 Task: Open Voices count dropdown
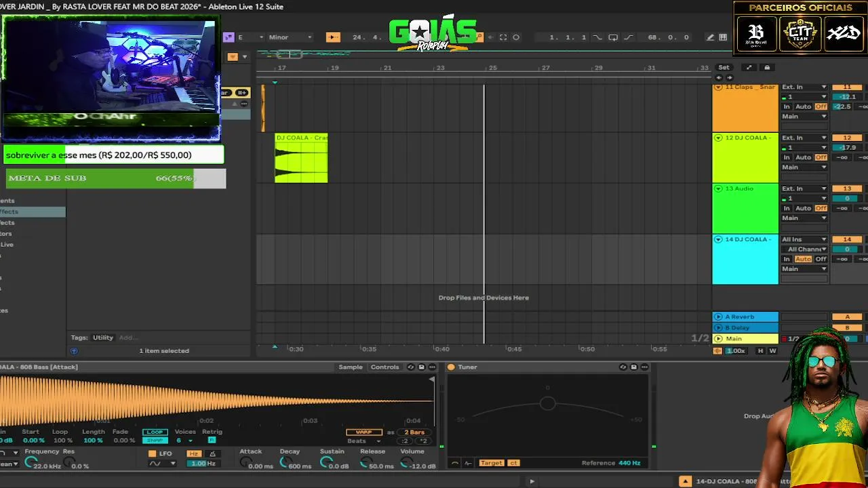coord(184,441)
